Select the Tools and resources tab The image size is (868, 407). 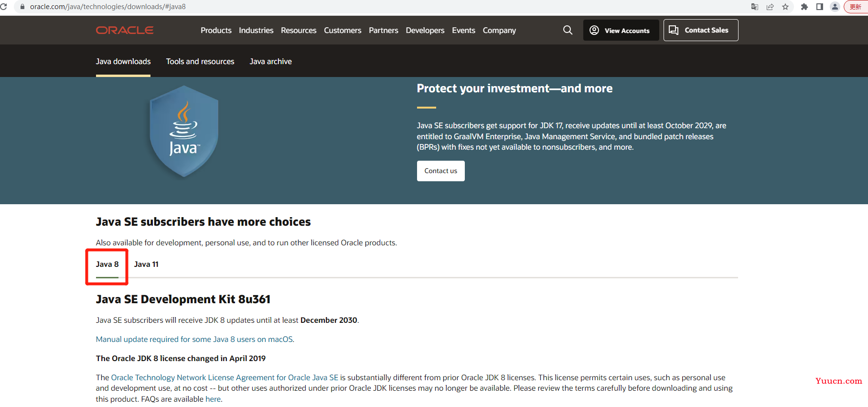pyautogui.click(x=200, y=61)
